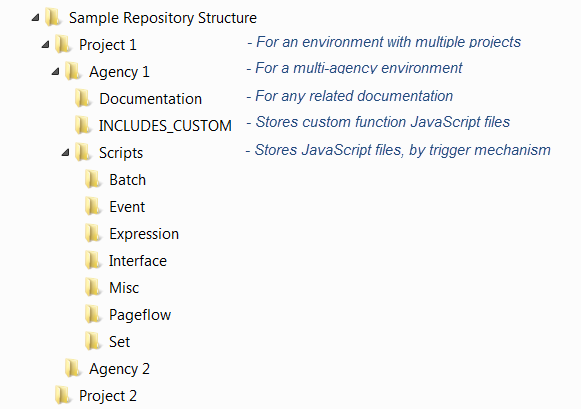Collapse the Agency 1 disclosure triangle
581x409 pixels.
(x=56, y=72)
